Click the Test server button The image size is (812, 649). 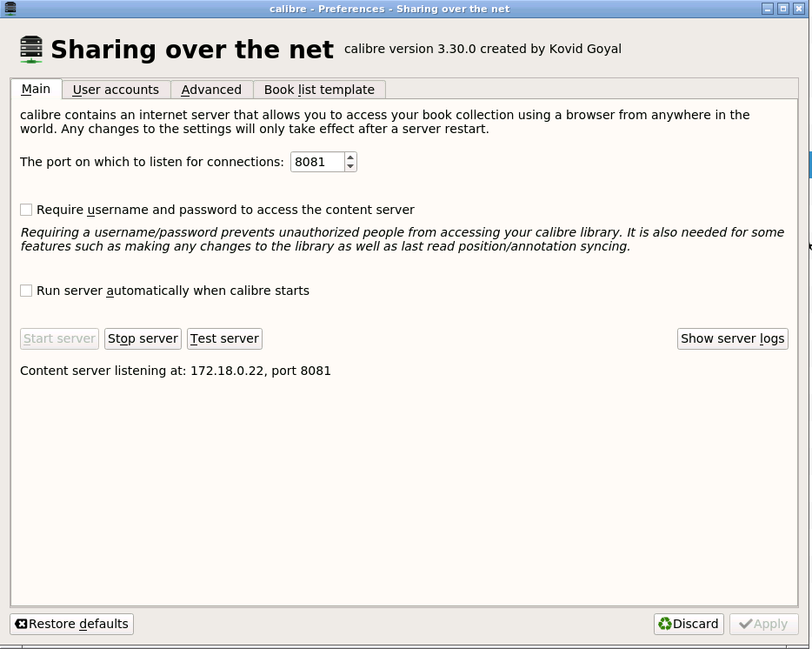224,338
